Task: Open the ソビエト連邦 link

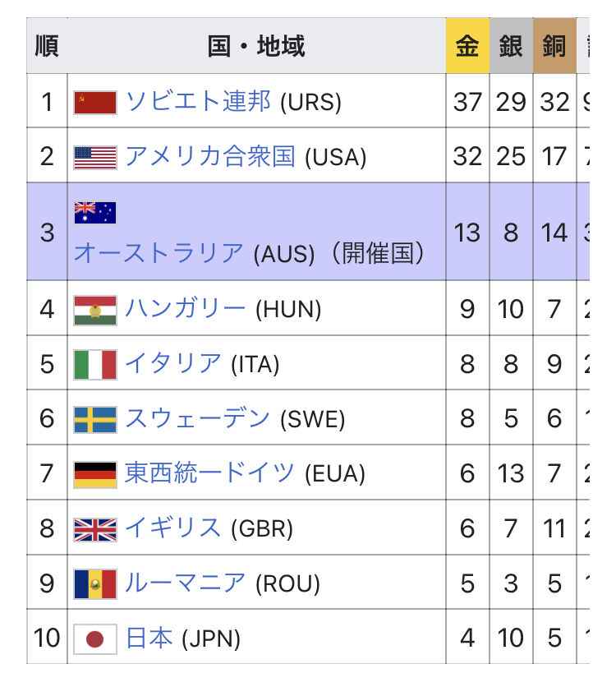Action: pos(198,102)
